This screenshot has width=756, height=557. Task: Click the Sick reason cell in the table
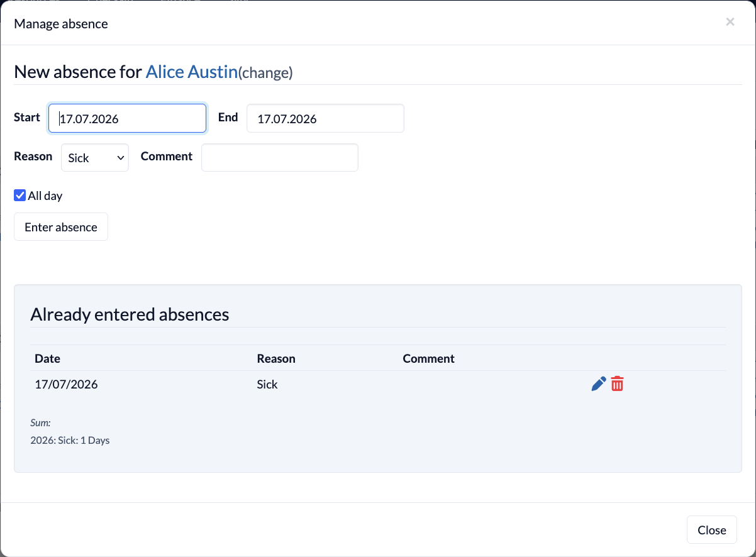267,384
